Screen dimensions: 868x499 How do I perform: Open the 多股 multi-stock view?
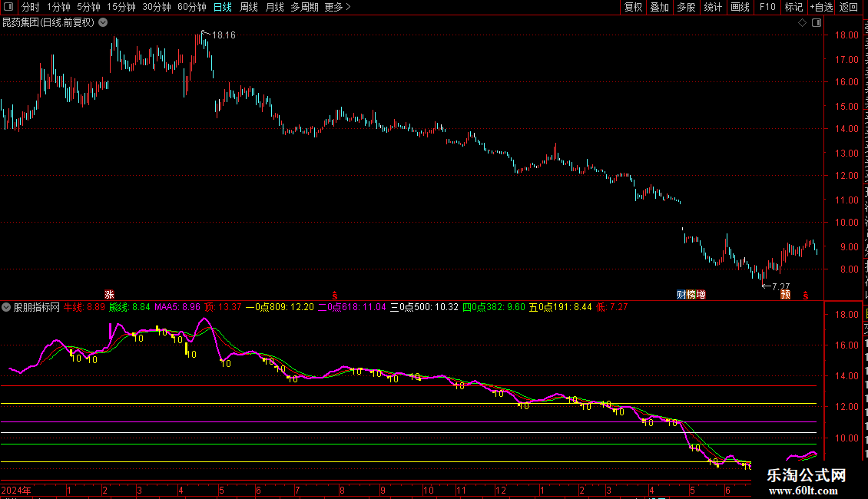click(x=686, y=7)
